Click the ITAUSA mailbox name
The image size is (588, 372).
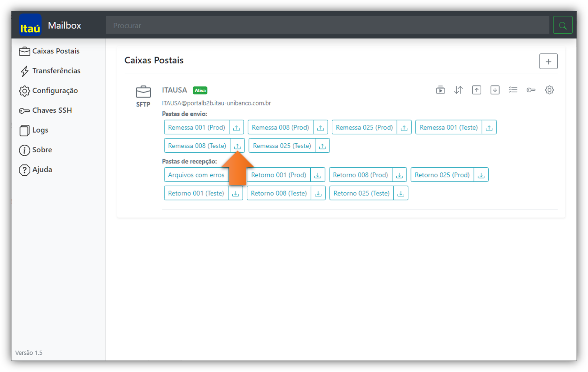coord(174,90)
